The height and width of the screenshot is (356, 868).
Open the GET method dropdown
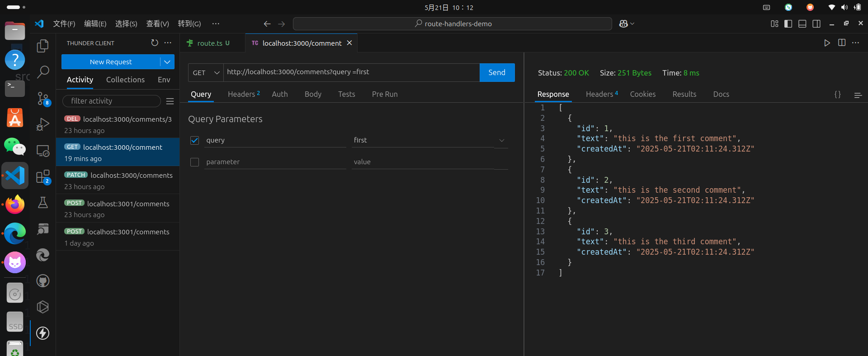pos(206,73)
